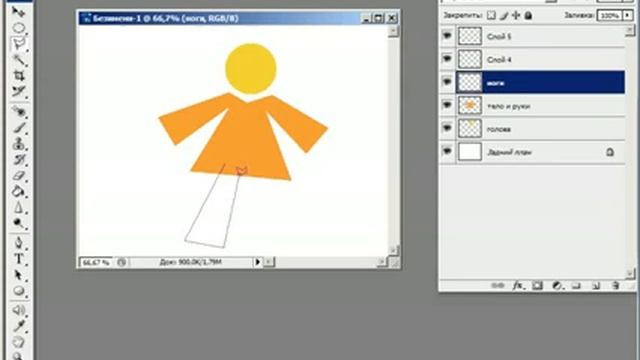Select the Sharpen tool
The height and width of the screenshot is (360, 640).
pyautogui.click(x=18, y=207)
